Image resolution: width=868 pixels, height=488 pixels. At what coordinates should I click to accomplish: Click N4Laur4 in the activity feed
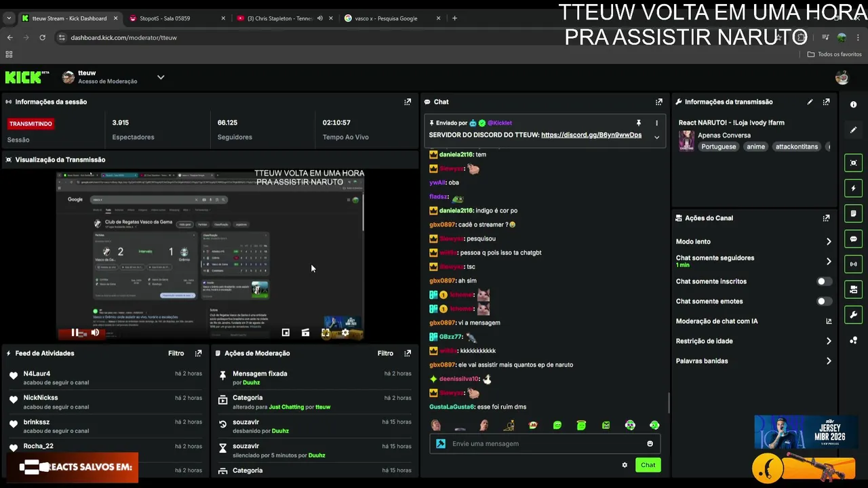click(x=37, y=373)
